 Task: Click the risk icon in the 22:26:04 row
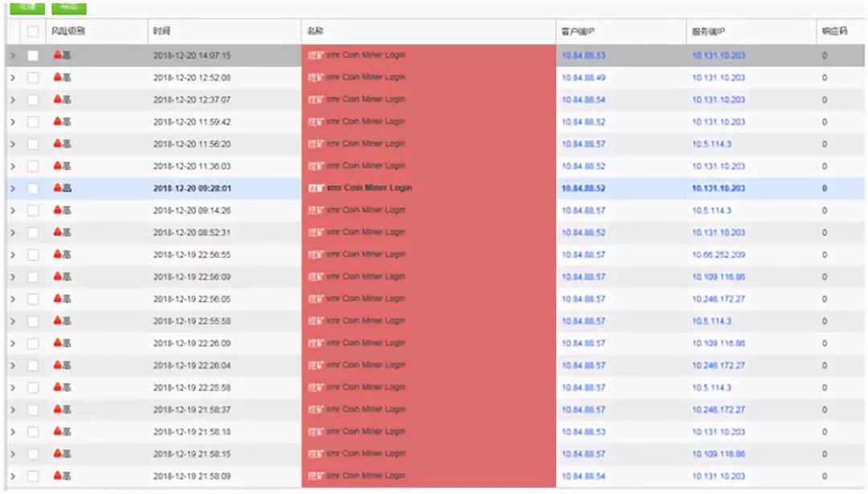pyautogui.click(x=58, y=365)
